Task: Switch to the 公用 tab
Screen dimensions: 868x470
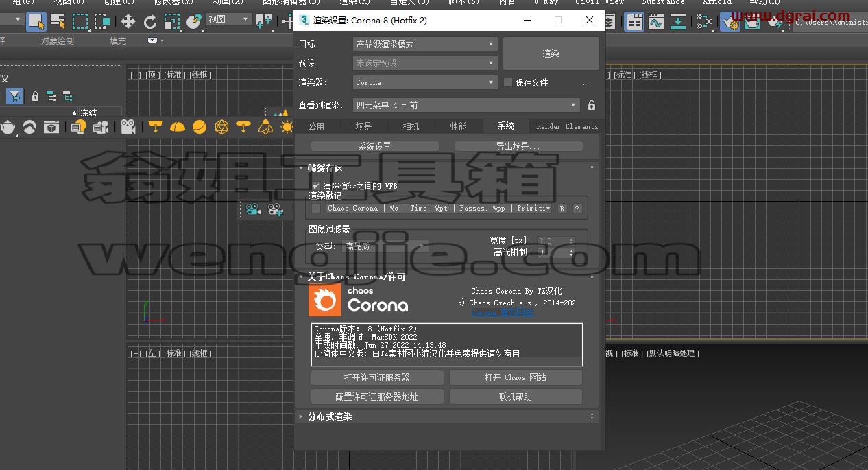Action: point(316,126)
